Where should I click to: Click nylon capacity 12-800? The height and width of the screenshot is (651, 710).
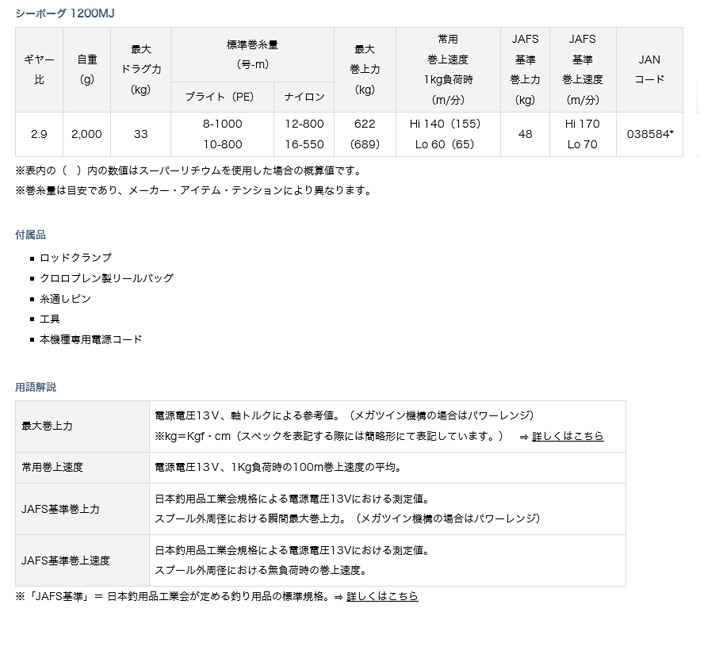[304, 124]
